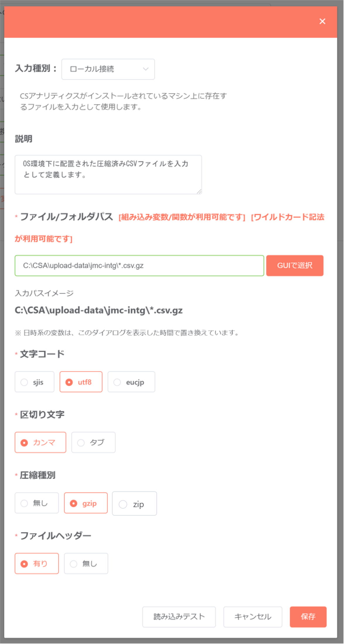Click the textarea resize handle corner
Screen dimensions: 344x644
pos(199,192)
